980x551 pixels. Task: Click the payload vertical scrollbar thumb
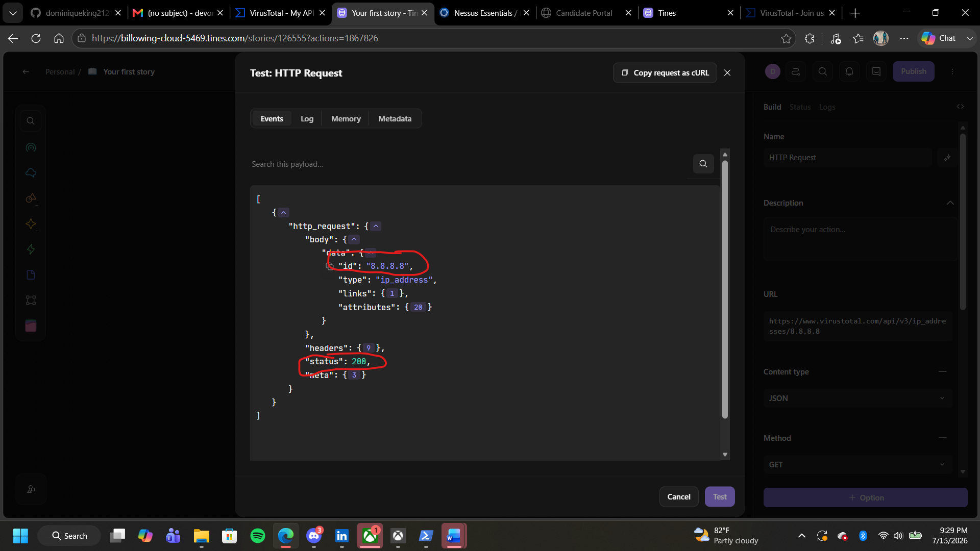pos(725,289)
